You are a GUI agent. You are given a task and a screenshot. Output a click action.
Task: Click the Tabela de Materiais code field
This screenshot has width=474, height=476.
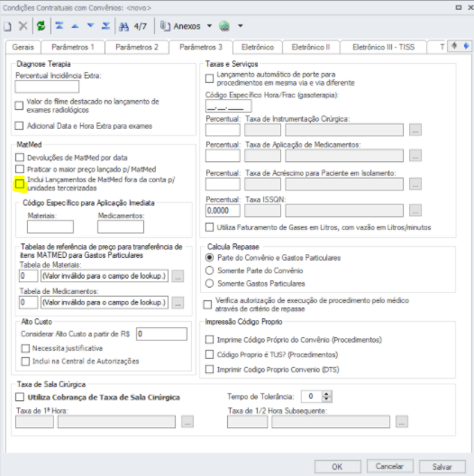click(x=29, y=276)
